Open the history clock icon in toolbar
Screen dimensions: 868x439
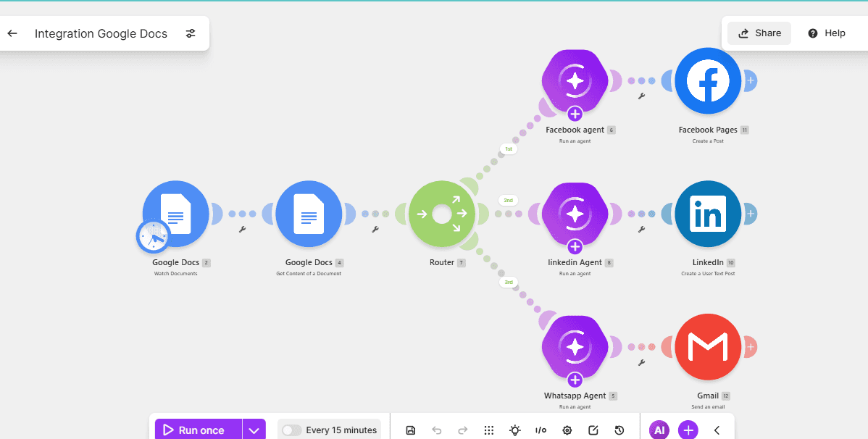pyautogui.click(x=619, y=430)
